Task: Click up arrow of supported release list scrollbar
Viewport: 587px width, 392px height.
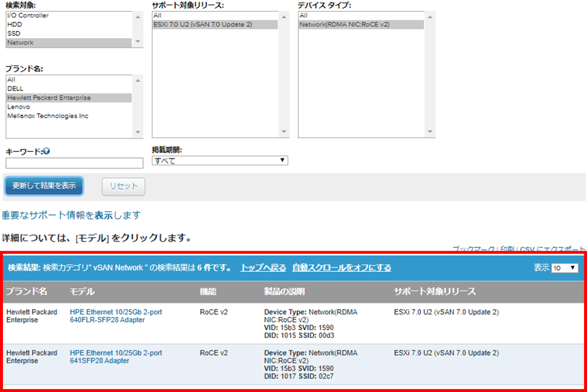Action: [x=284, y=17]
